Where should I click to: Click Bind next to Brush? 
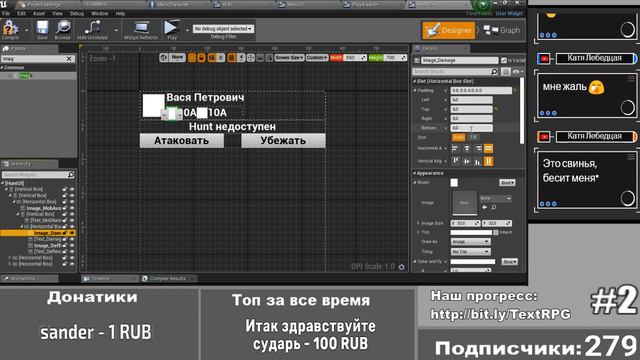(x=507, y=183)
